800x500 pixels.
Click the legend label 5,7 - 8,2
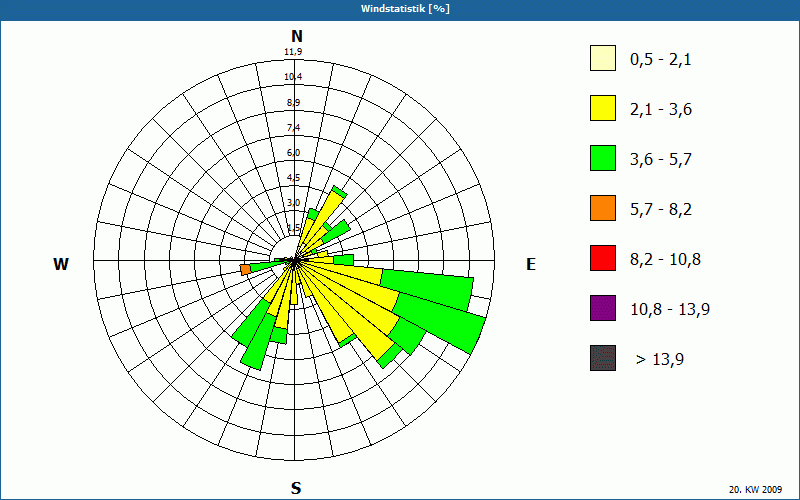(661, 210)
